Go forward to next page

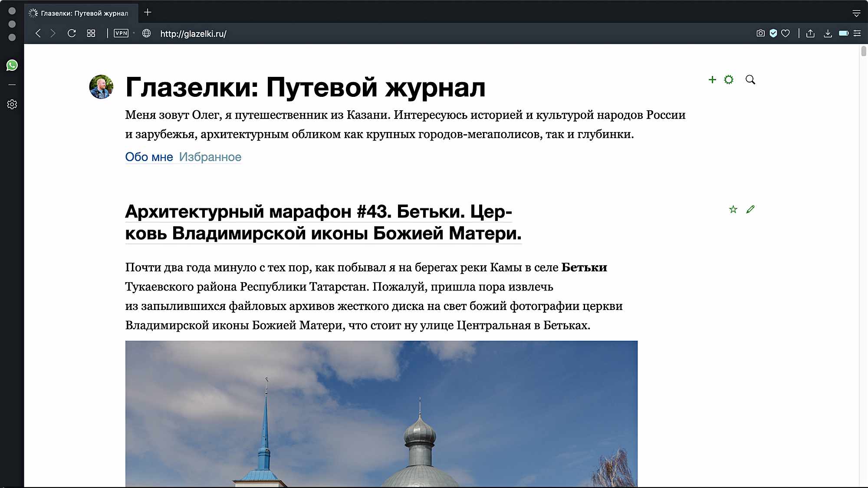[x=53, y=33]
